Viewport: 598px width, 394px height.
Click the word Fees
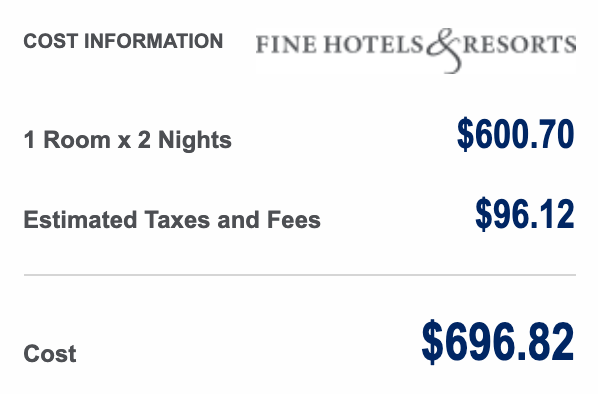click(294, 220)
